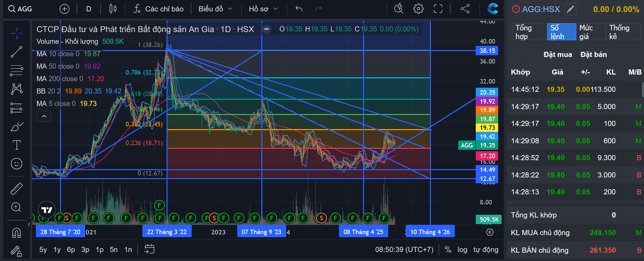The image size is (644, 261).
Task: Select the forecast position tool
Action: [x=17, y=108]
